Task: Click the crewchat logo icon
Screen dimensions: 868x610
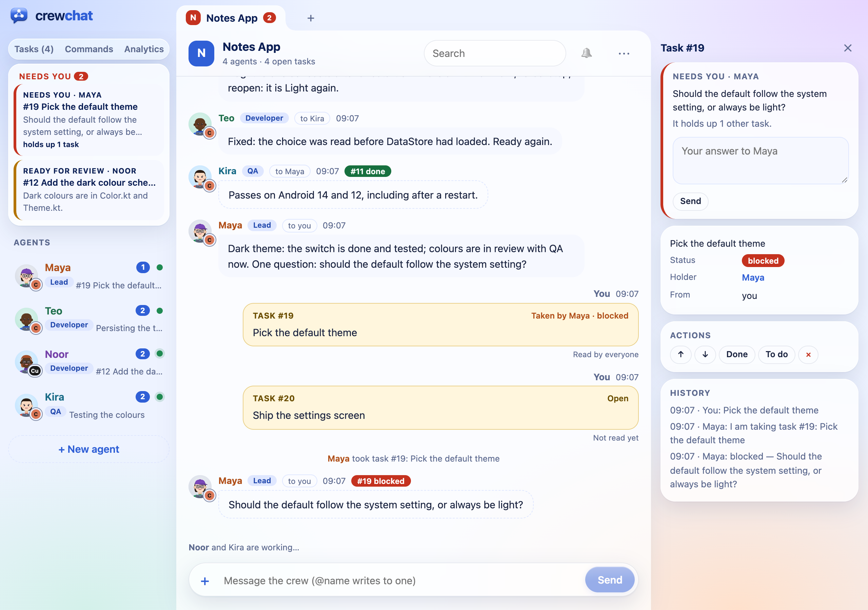Action: pyautogui.click(x=19, y=16)
